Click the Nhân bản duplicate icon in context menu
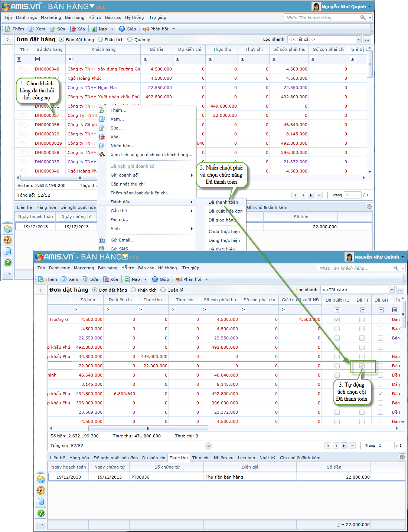The image size is (408, 532). point(102,146)
